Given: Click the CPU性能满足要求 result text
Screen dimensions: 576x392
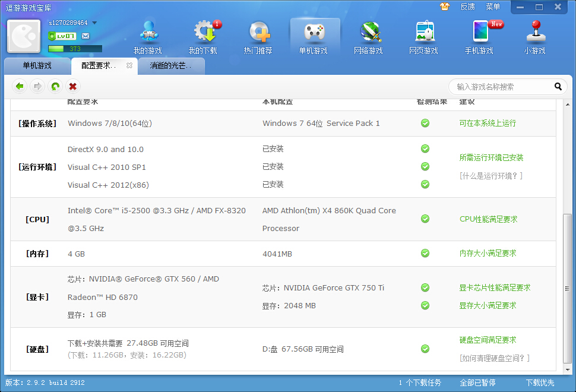Looking at the screenshot, I should [488, 219].
